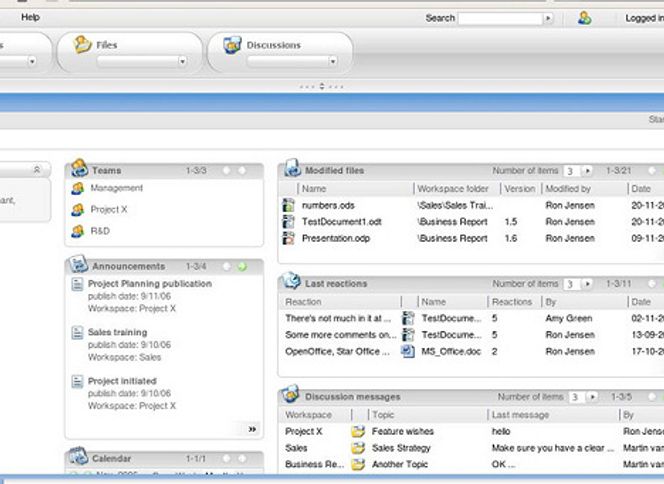Open the Management team link
The height and width of the screenshot is (484, 664).
pyautogui.click(x=116, y=188)
